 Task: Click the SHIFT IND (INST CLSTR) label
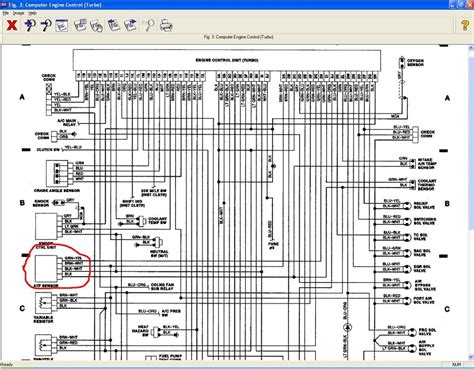pos(132,204)
